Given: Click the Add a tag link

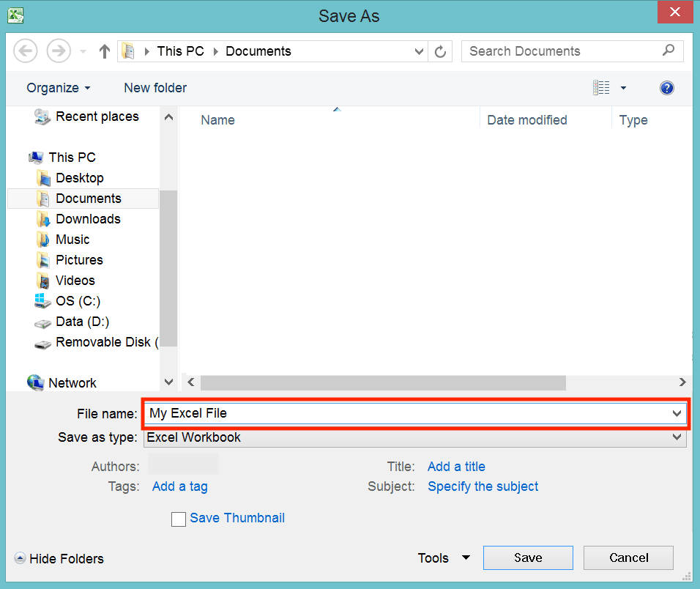Looking at the screenshot, I should click(x=180, y=486).
